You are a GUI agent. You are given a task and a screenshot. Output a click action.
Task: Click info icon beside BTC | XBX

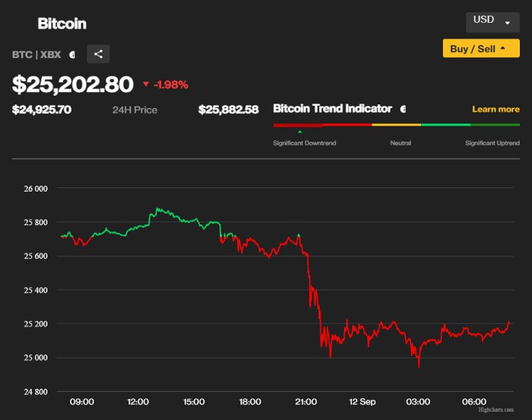point(72,55)
